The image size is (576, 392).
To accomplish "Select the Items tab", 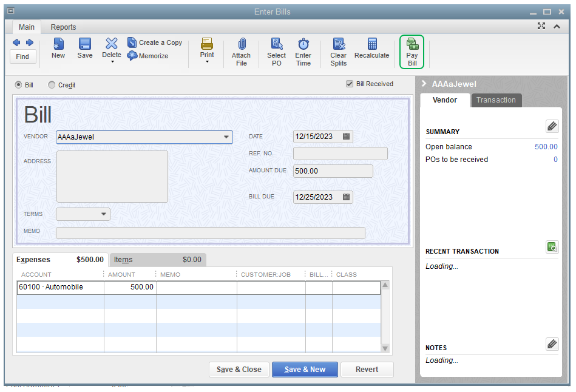I will coord(158,259).
